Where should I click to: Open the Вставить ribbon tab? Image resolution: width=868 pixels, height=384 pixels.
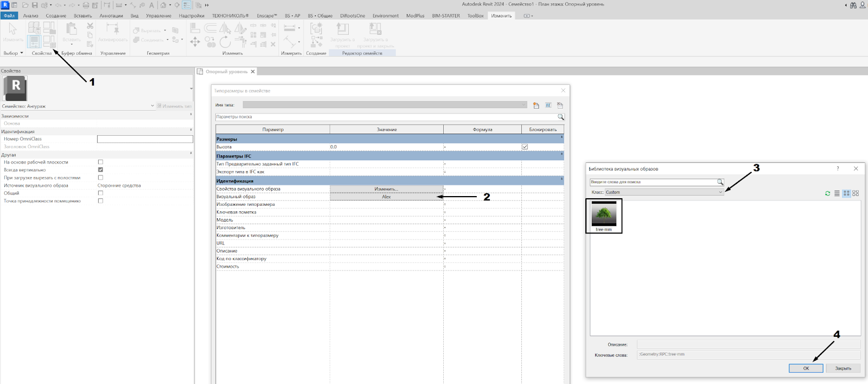(82, 16)
